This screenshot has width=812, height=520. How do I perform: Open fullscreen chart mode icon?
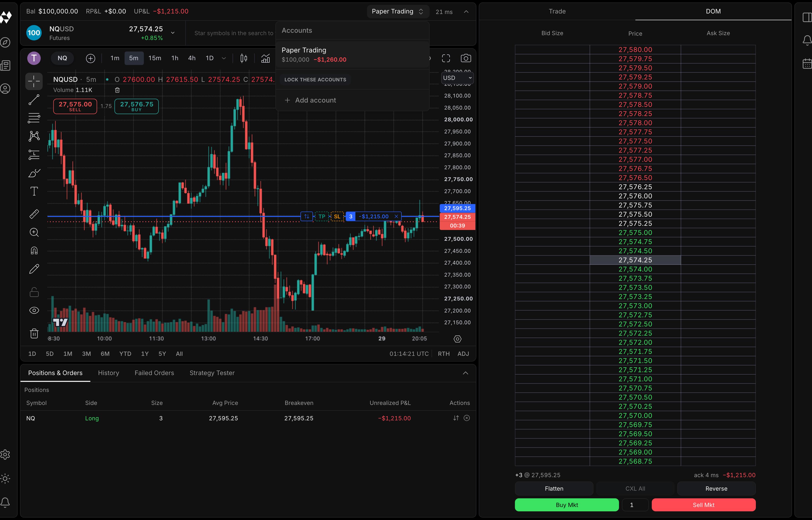[446, 58]
